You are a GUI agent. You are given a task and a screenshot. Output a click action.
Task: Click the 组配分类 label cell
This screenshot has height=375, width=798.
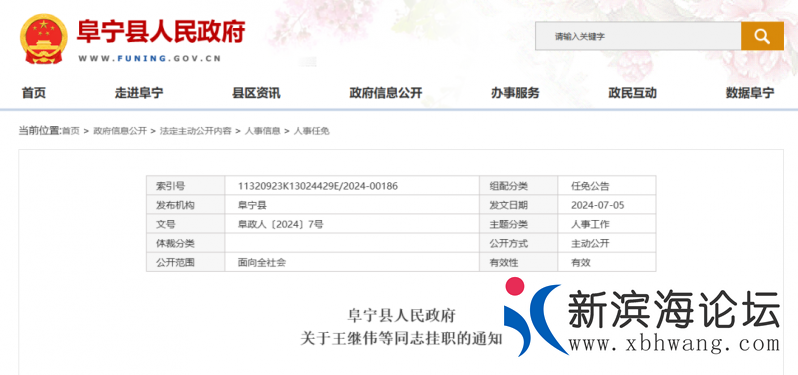519,186
